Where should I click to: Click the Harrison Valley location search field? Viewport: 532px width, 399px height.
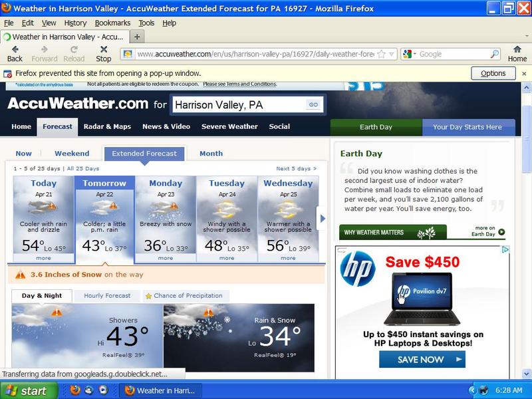[238, 105]
